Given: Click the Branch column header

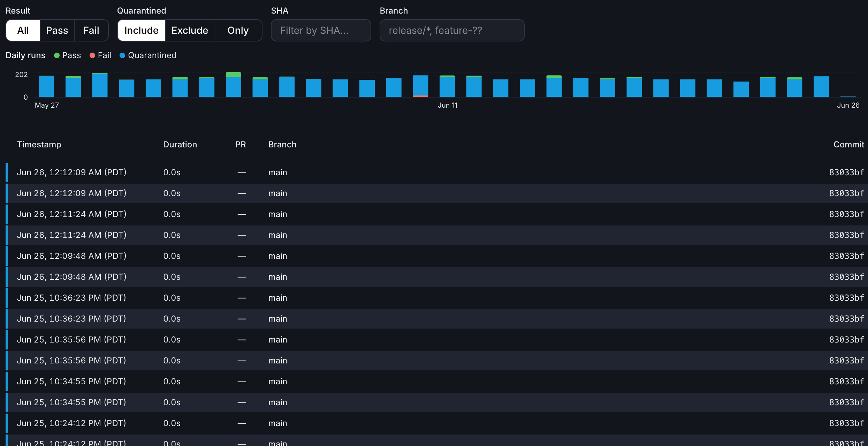Looking at the screenshot, I should click(282, 145).
